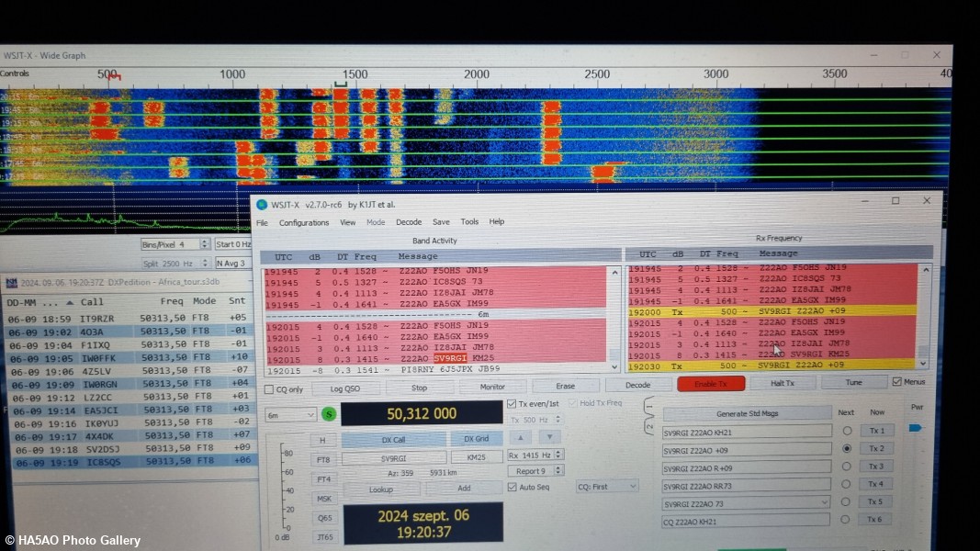
Task: Open the Configurations menu
Action: click(x=304, y=222)
